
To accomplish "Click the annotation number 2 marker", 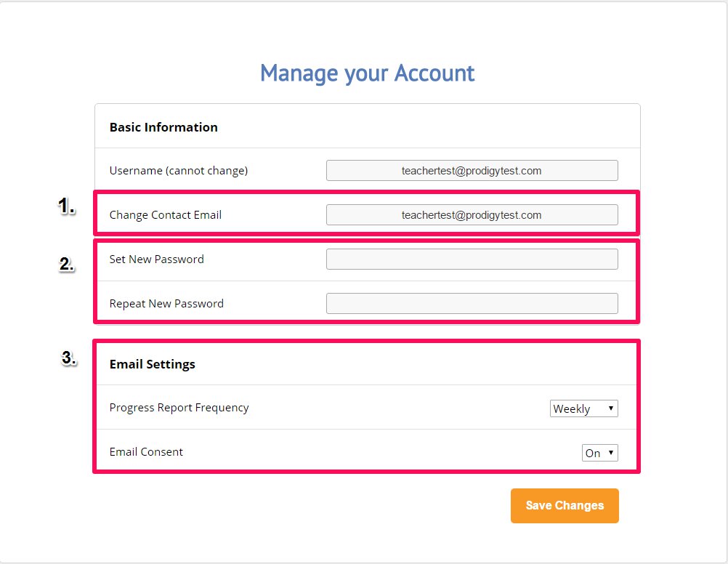I will point(68,265).
